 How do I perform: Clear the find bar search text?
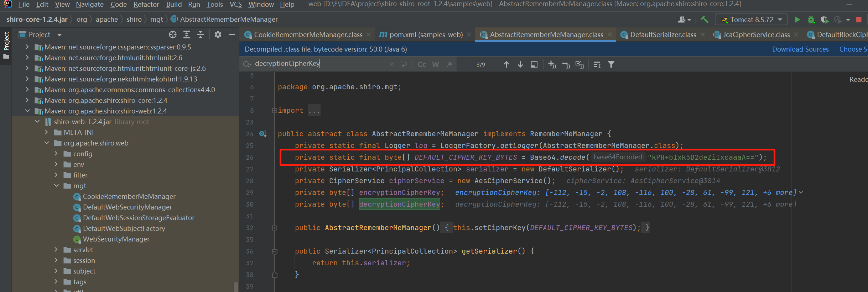click(x=392, y=64)
